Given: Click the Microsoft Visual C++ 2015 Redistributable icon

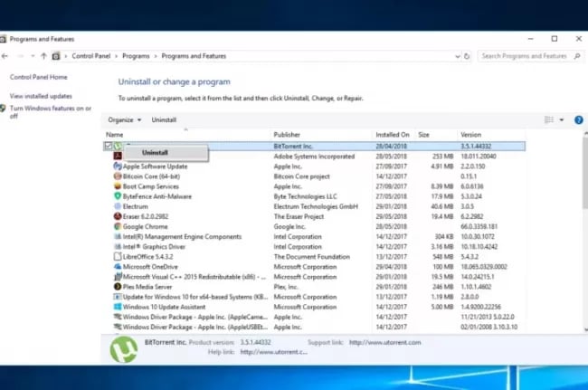Looking at the screenshot, I should point(118,277).
